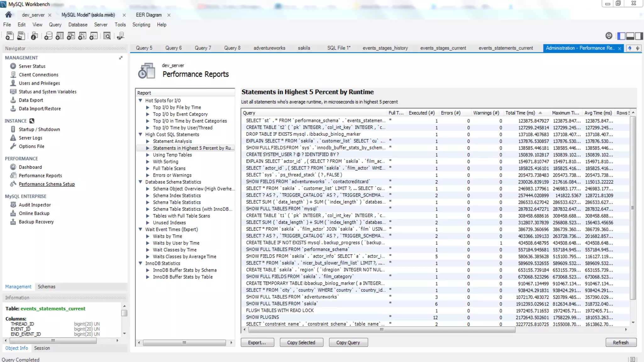644x362 pixels.
Task: Open the Query menu
Action: pyautogui.click(x=55, y=25)
